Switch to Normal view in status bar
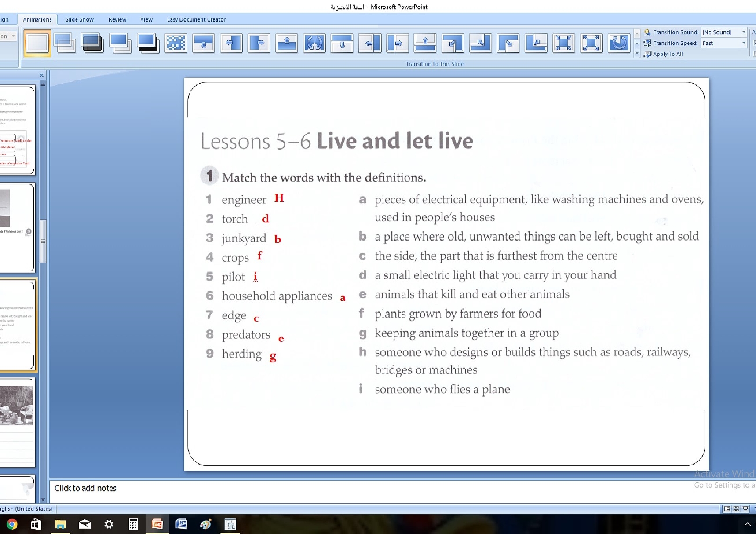 (x=727, y=509)
